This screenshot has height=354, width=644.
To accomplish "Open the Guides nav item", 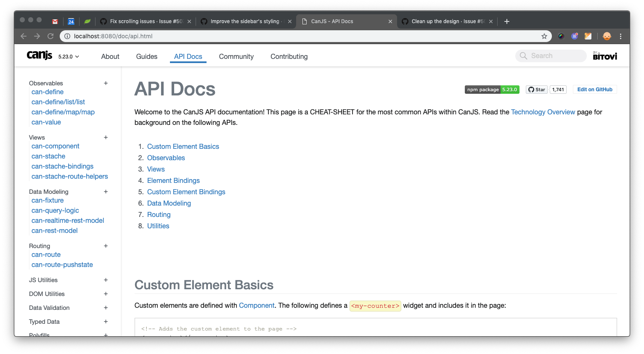I will 147,56.
